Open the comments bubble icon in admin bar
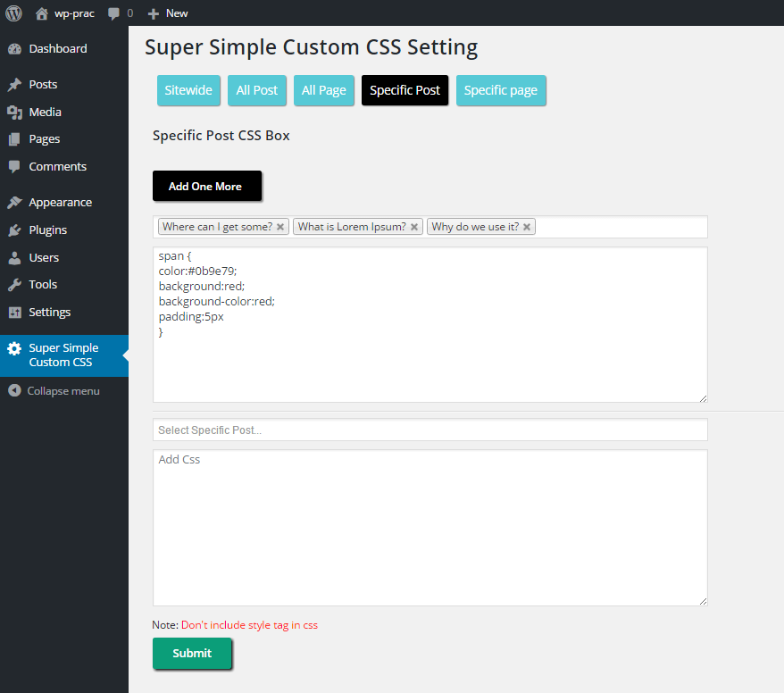Screen dimensions: 784x693 [x=113, y=13]
